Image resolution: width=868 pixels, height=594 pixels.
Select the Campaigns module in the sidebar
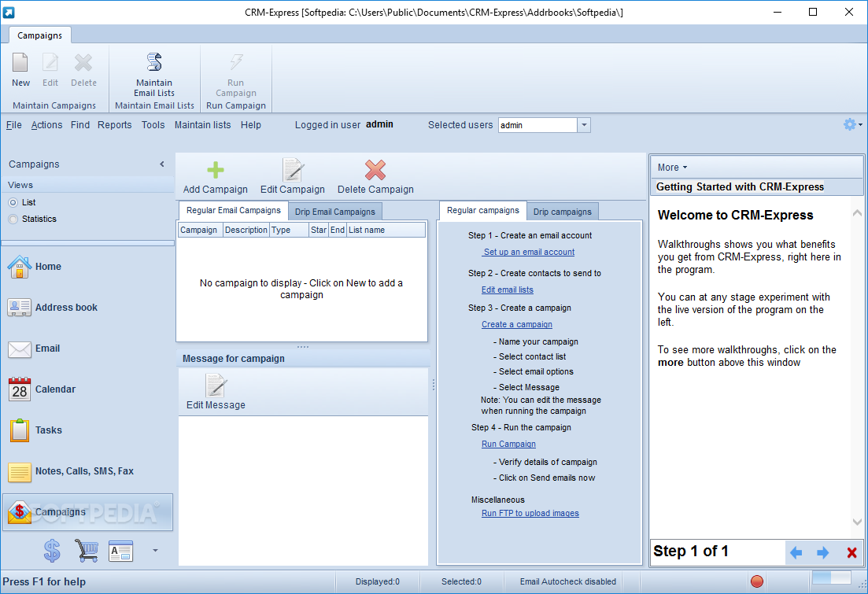pos(87,512)
